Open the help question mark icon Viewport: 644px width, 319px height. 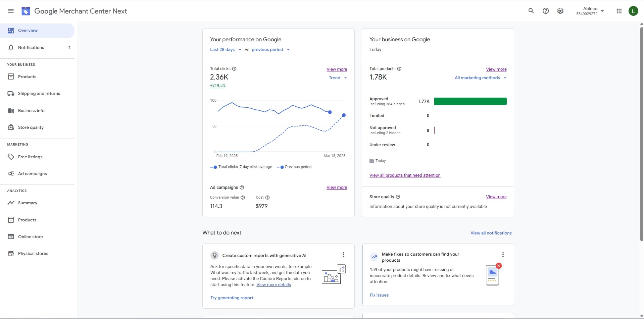(x=546, y=11)
